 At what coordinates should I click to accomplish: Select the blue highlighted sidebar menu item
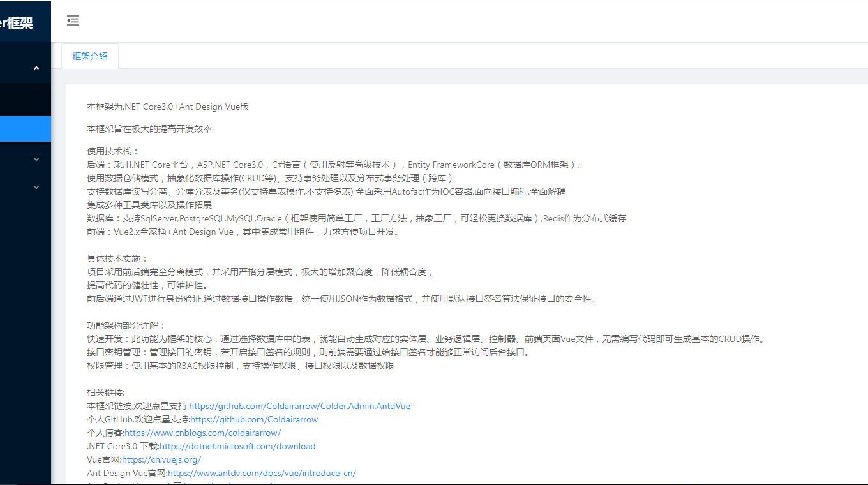point(25,129)
